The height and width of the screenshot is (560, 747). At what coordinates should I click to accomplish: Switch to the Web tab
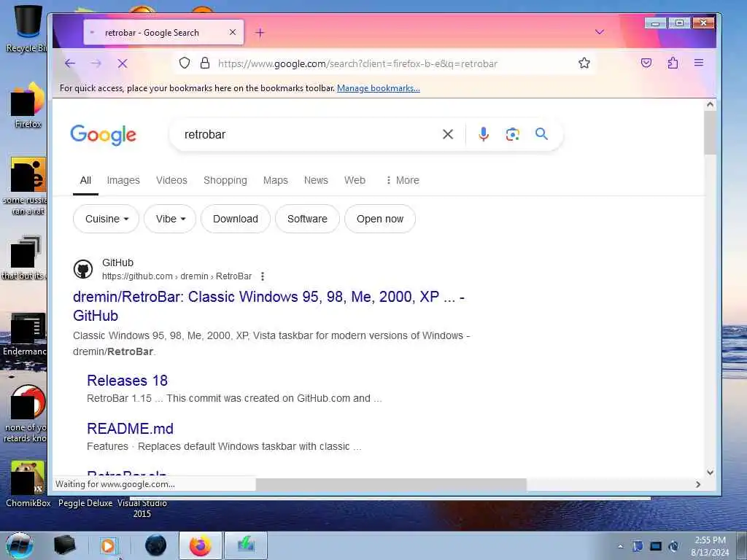coord(355,181)
